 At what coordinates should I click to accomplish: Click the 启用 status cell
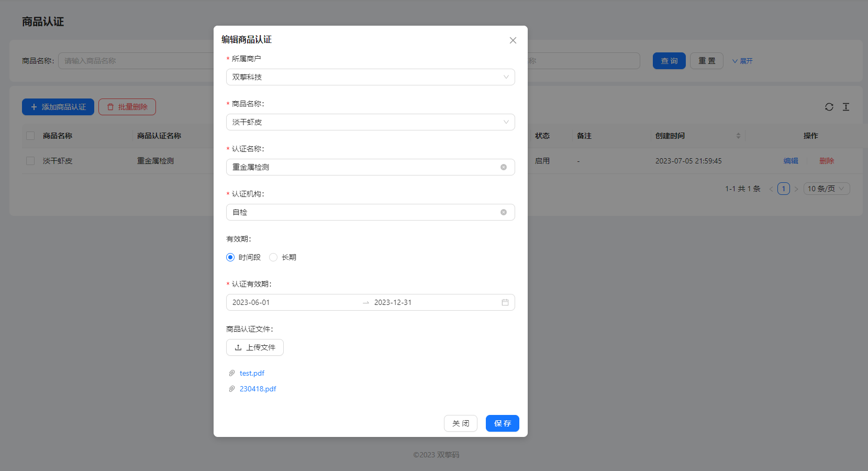(x=542, y=161)
